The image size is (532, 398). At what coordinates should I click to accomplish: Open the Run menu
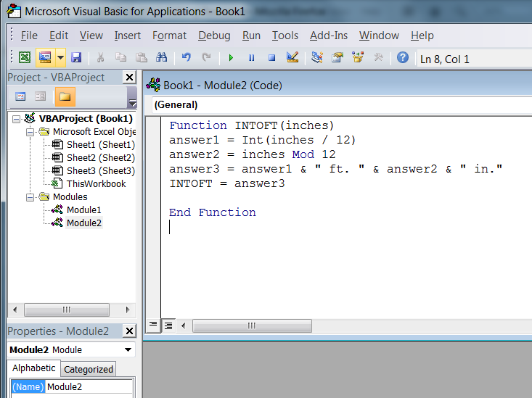click(x=251, y=36)
